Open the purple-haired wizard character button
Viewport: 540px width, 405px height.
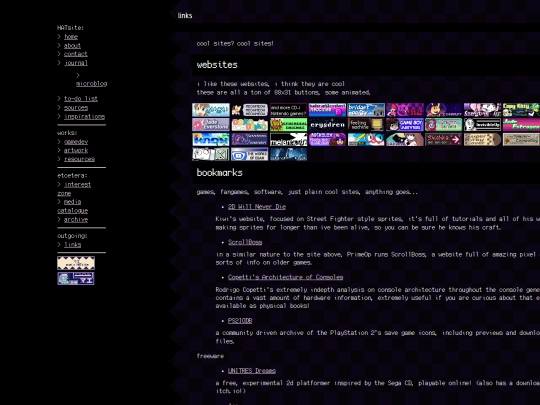point(327,139)
